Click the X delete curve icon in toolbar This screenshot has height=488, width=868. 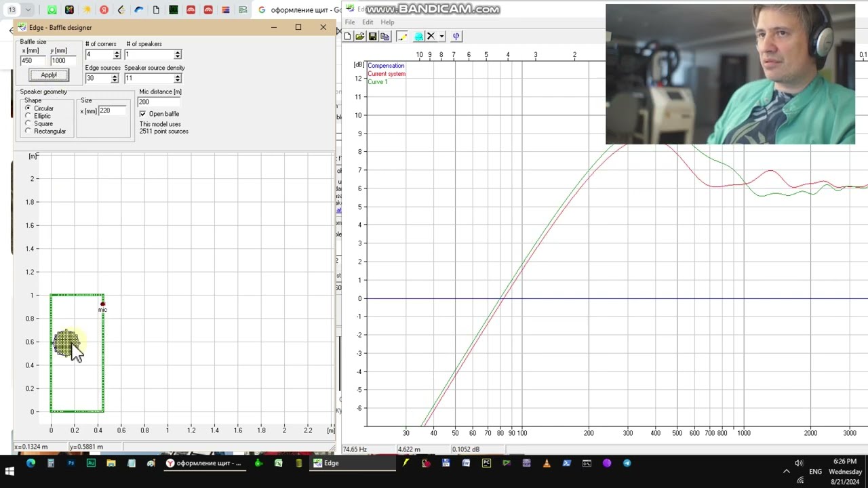[x=431, y=37]
